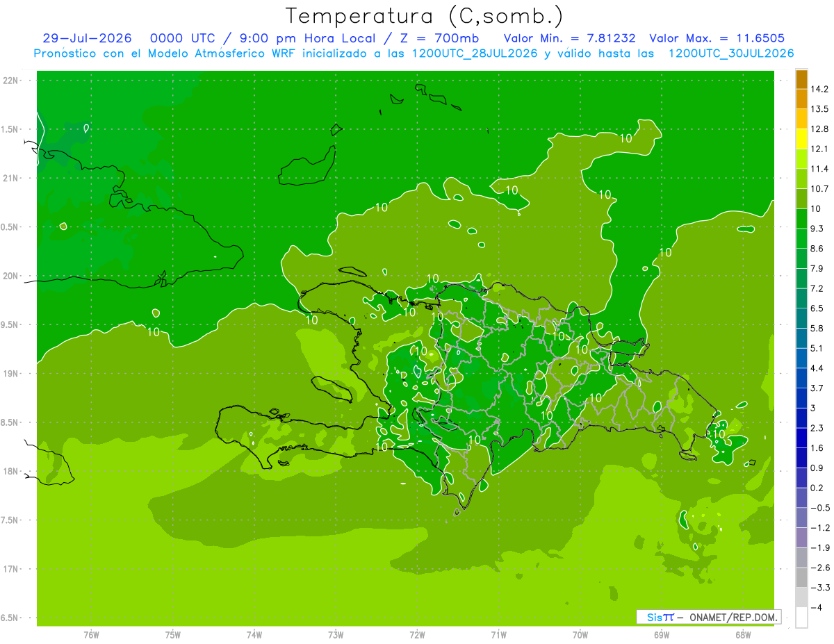The width and height of the screenshot is (834, 644).
Task: Click the valid-until time "1200UTC_30JUL2026"
Action: [x=731, y=53]
